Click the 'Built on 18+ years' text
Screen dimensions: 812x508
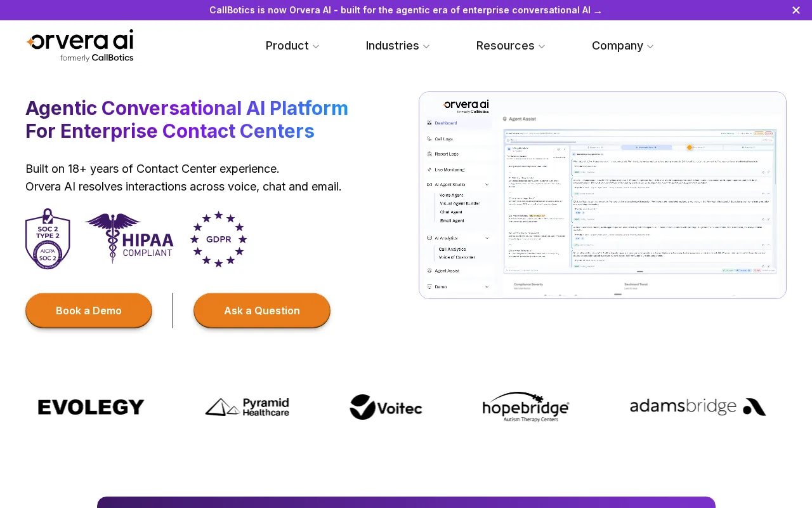[152, 169]
